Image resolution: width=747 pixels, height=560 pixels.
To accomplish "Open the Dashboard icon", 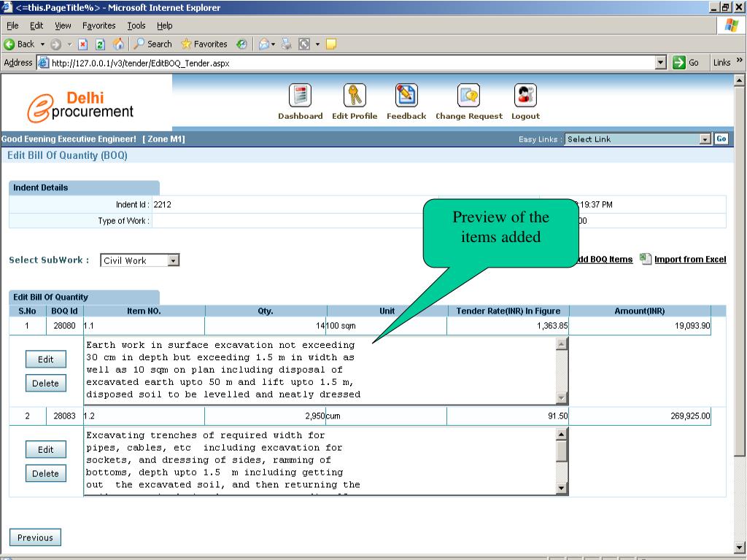I will (x=300, y=96).
